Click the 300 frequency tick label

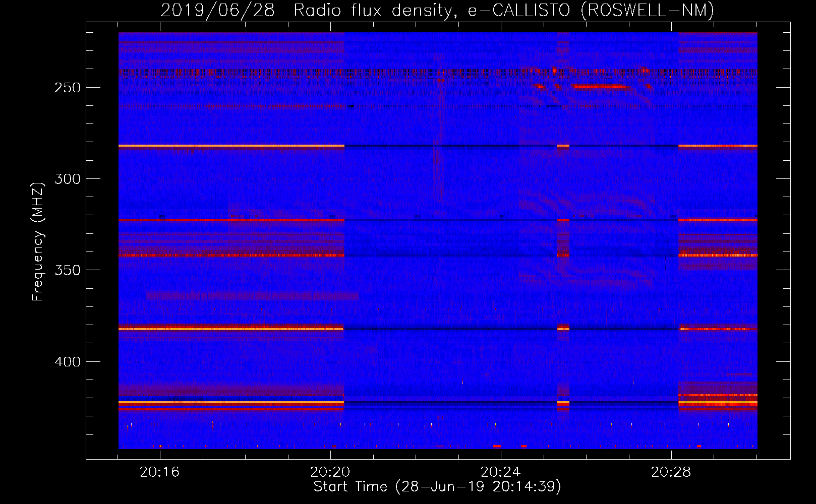[x=68, y=179]
